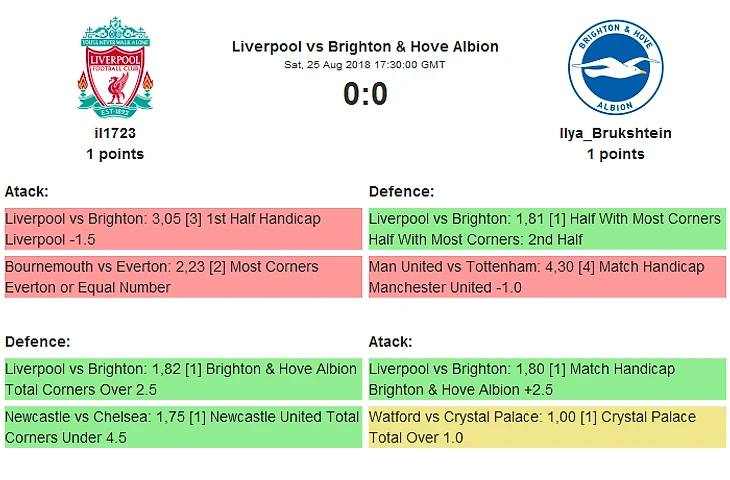Select the Newcastle United Corners Under 4.5 bet
The width and height of the screenshot is (730, 480).
tap(183, 427)
